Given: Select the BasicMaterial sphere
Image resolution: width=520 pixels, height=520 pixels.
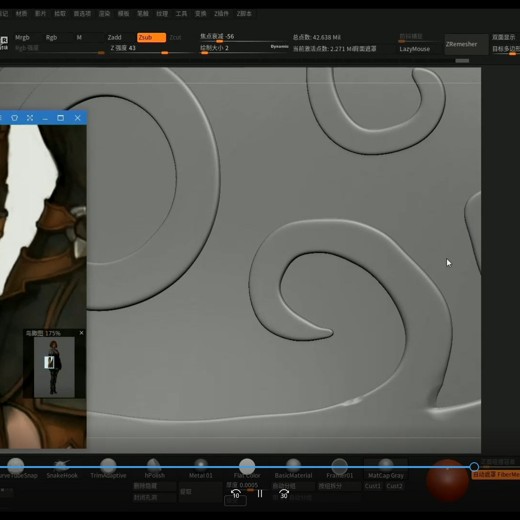Looking at the screenshot, I should point(293,468).
